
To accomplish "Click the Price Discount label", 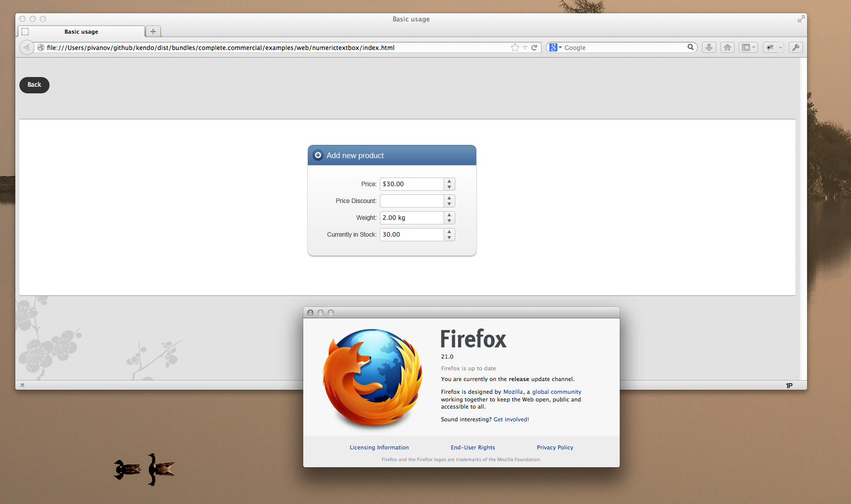I will point(356,201).
